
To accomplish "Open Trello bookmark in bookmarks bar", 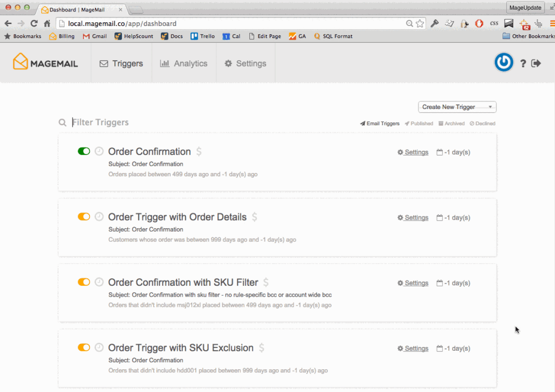I will pos(203,36).
